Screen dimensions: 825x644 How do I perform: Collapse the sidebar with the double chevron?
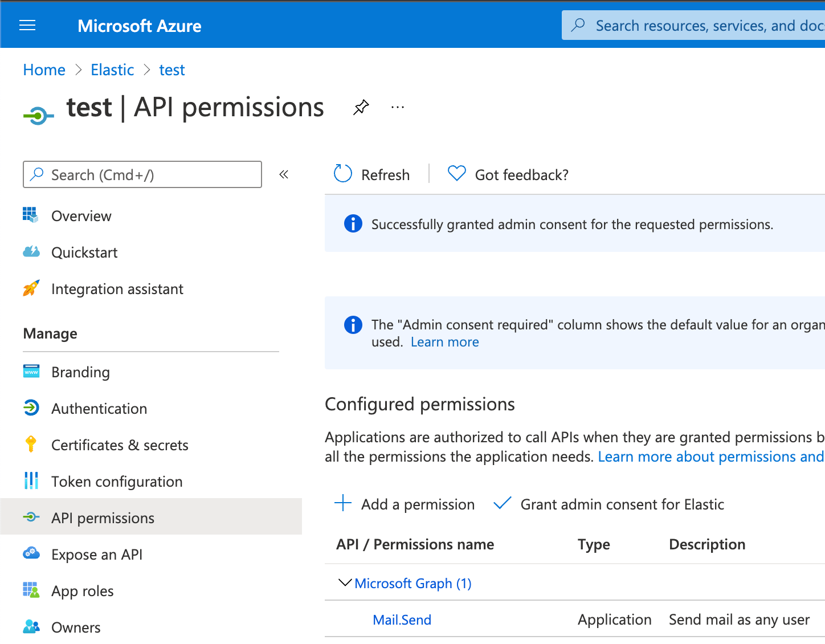pos(283,174)
